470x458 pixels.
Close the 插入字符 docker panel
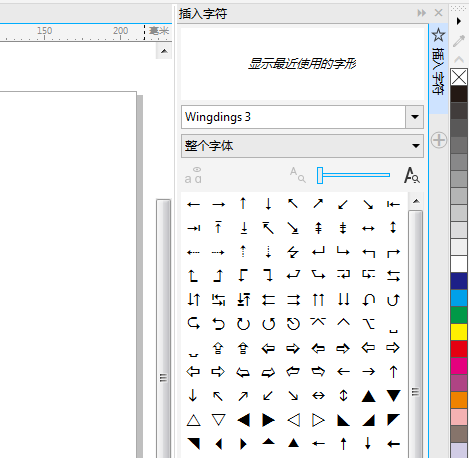click(439, 13)
